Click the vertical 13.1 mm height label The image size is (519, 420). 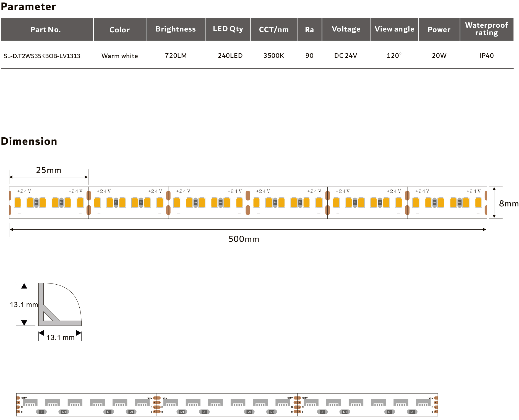click(24, 305)
